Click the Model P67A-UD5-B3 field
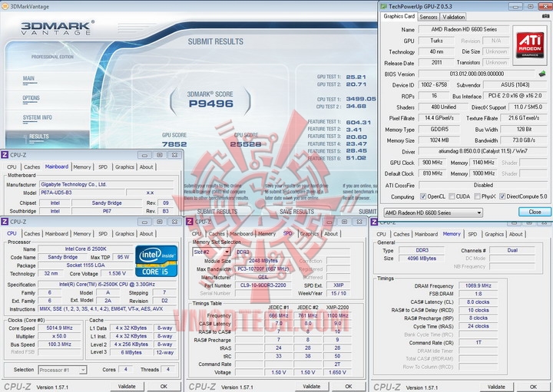This screenshot has height=392, width=553. click(82, 193)
